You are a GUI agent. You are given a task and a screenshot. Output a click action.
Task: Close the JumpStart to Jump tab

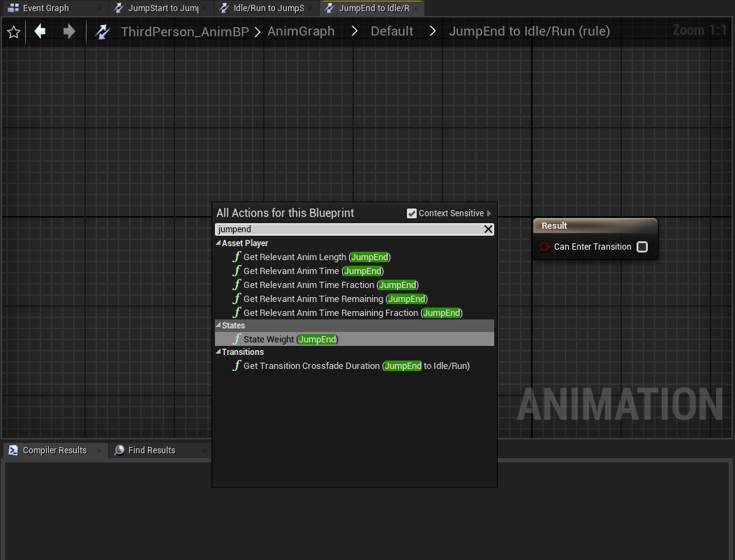[205, 8]
